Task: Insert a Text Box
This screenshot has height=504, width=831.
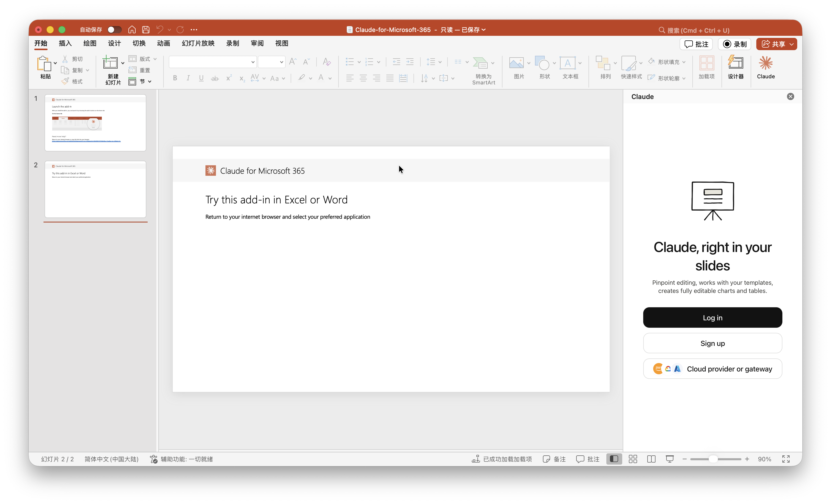Action: pyautogui.click(x=567, y=63)
